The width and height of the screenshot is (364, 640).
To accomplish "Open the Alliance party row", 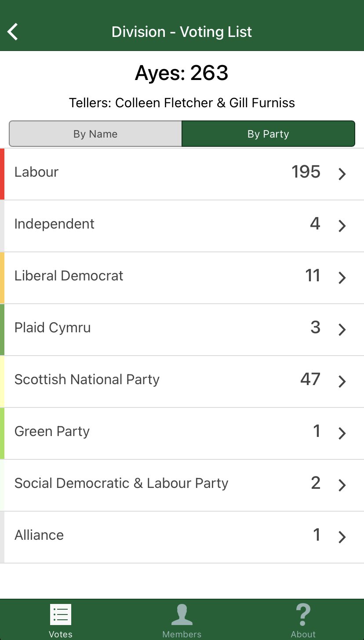I will coord(182,537).
